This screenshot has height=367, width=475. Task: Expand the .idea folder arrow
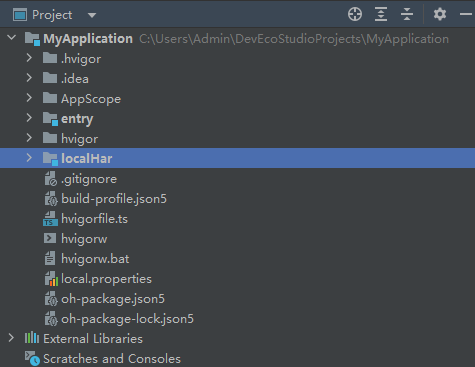[29, 78]
